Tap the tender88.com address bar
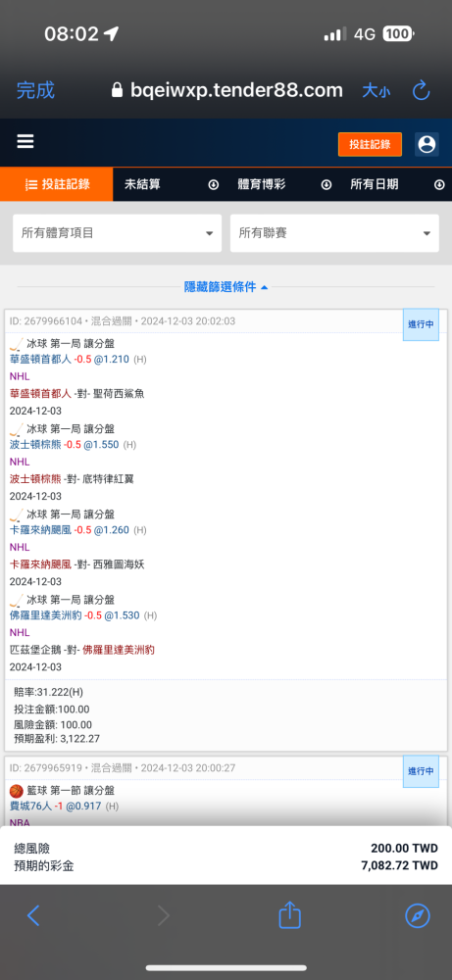This screenshot has width=452, height=980. 226,90
